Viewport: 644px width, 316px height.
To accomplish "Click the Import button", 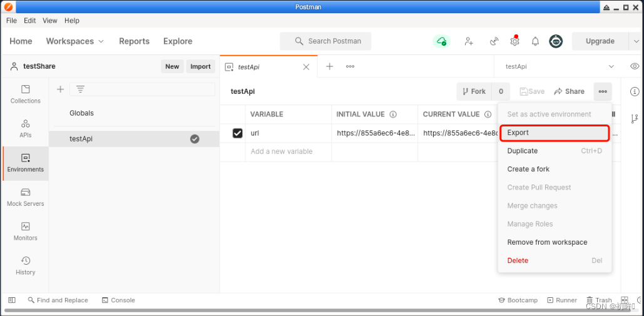I will tap(200, 66).
